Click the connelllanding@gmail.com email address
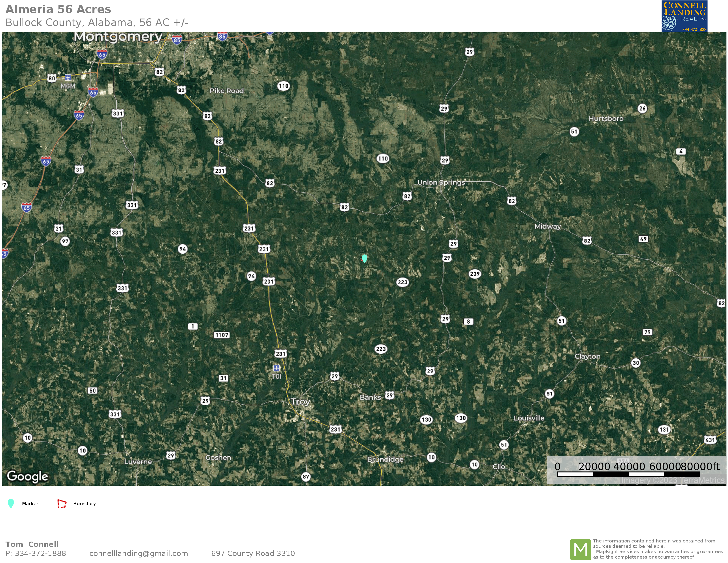 coord(139,553)
